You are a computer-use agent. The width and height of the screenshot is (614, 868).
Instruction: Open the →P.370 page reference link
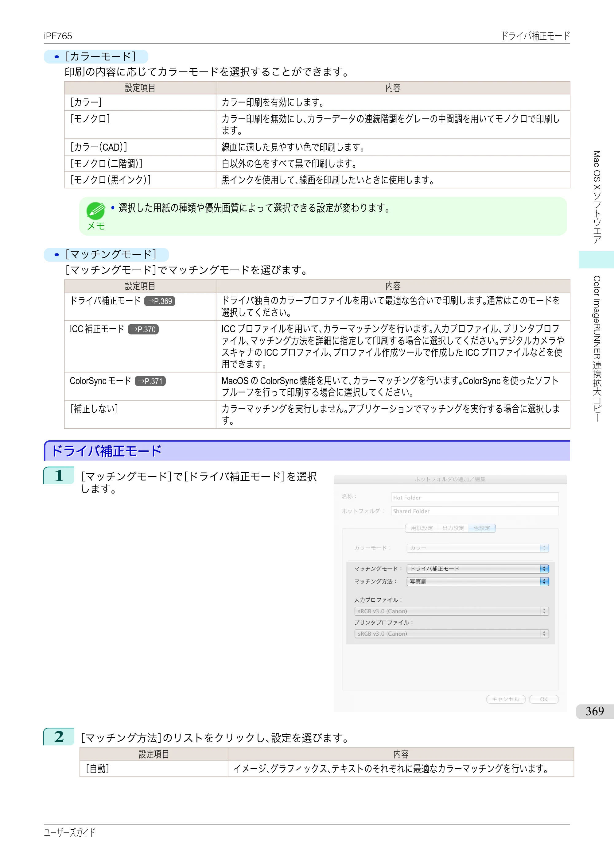pos(143,329)
